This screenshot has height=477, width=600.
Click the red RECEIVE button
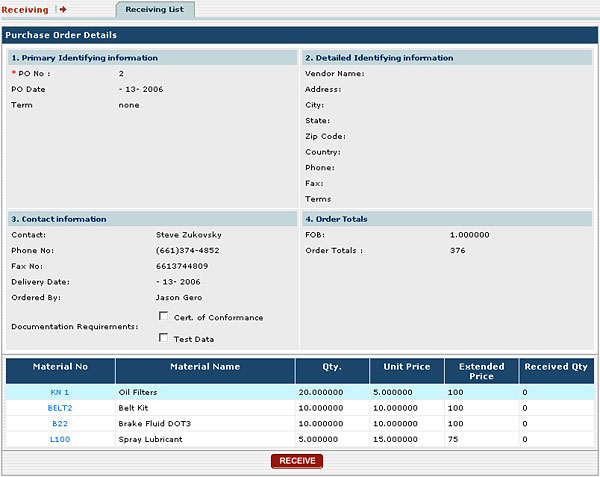[297, 461]
